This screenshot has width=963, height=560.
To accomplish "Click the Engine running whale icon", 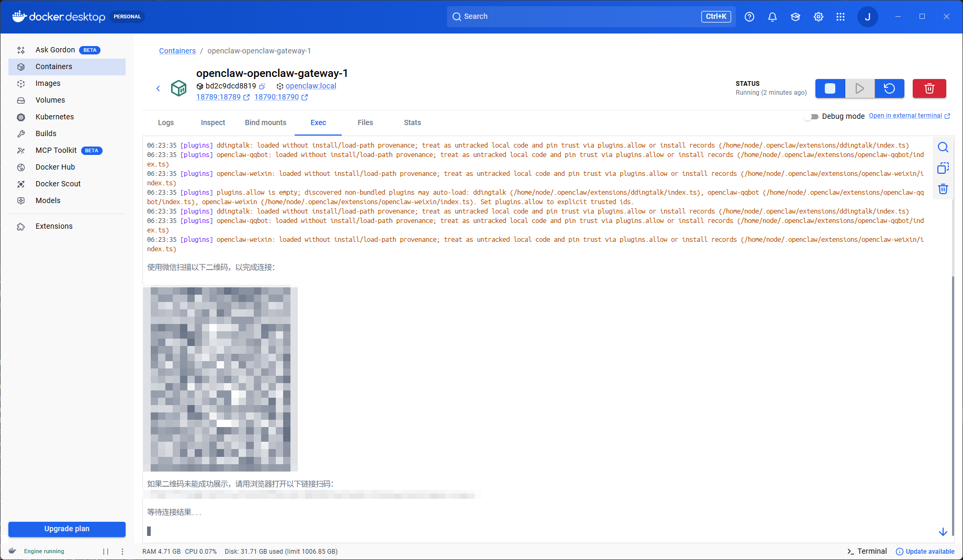I will (13, 551).
